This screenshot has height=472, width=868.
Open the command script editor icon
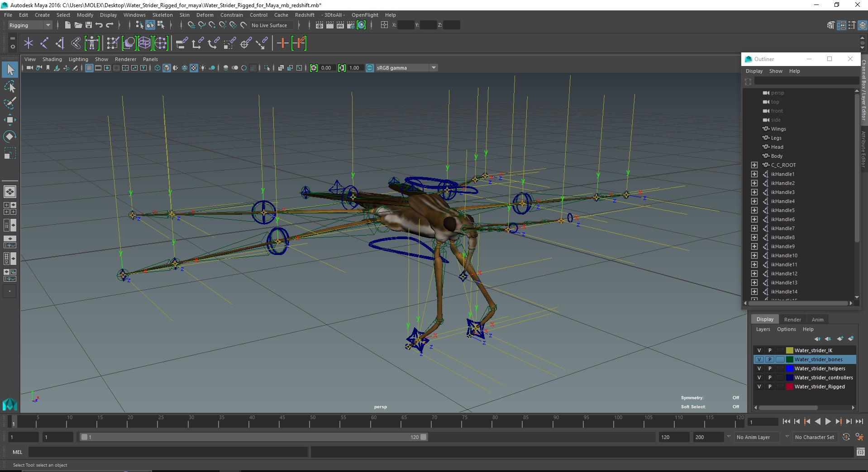860,452
